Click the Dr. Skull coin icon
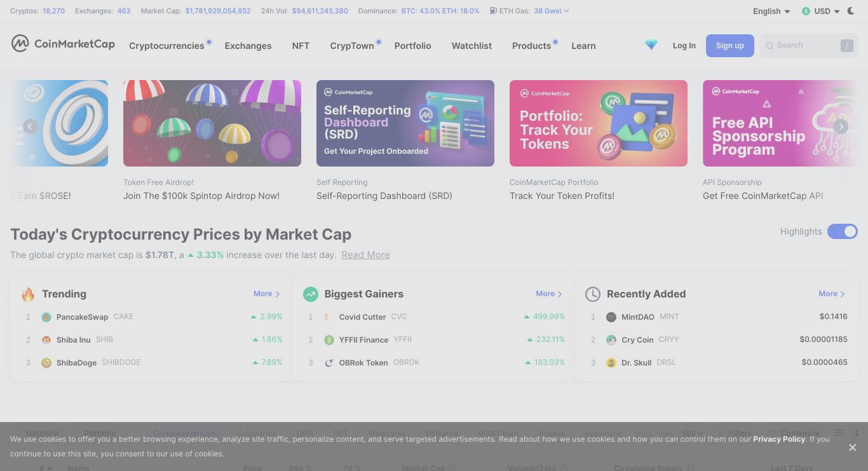 coord(611,363)
